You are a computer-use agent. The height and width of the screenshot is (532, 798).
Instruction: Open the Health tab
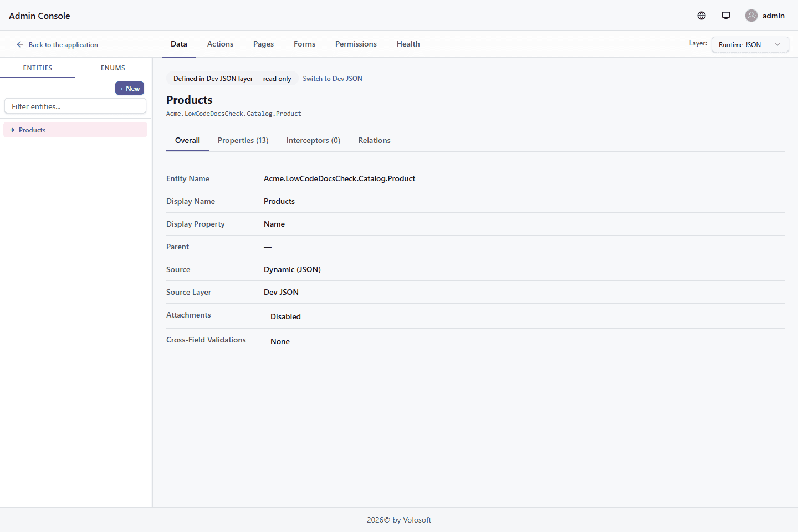point(408,44)
